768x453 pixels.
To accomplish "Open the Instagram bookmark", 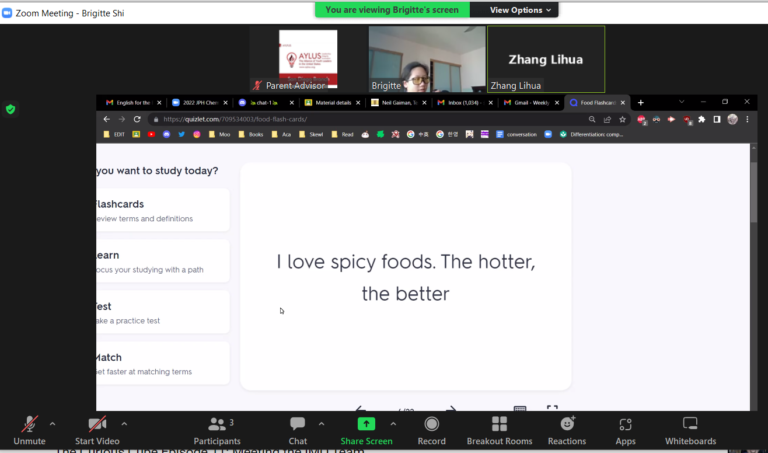I will [197, 134].
